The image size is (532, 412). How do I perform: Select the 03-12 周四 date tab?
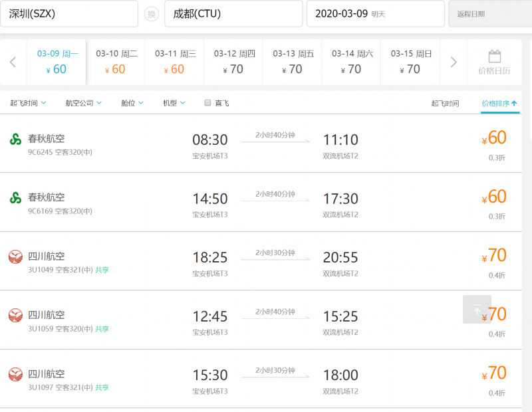tap(234, 62)
